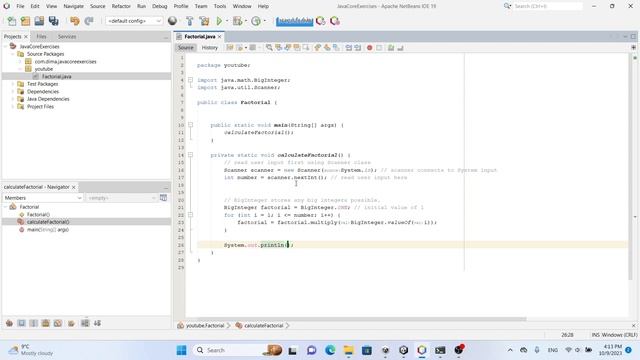Open the Debug Project dropdown arrow
Viewport: 640px width, 360px height.
246,21
